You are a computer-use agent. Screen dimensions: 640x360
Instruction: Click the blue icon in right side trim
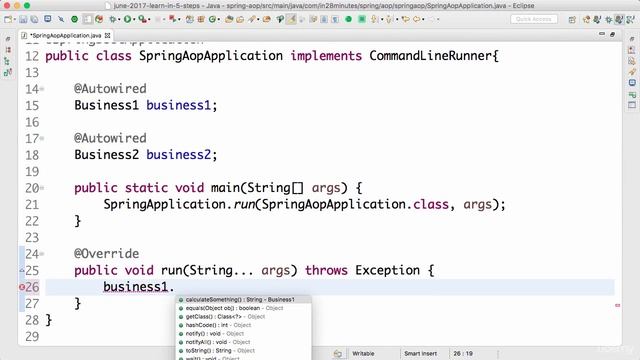point(632,82)
